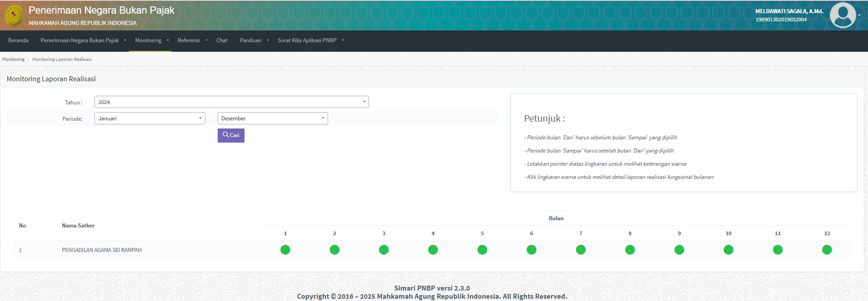Click user ID 198901302019032004
The height and width of the screenshot is (301, 868).
pos(781,20)
